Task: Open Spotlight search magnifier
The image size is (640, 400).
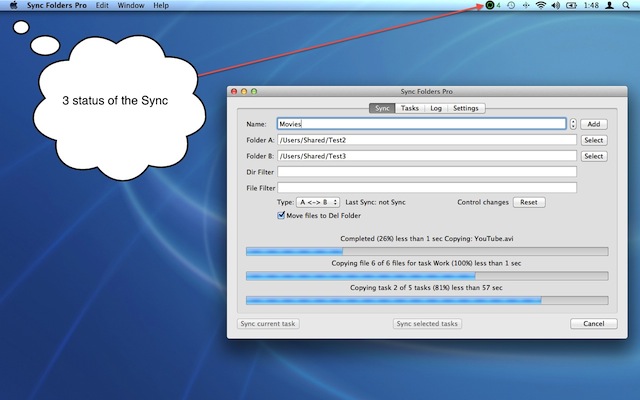Action: point(626,6)
